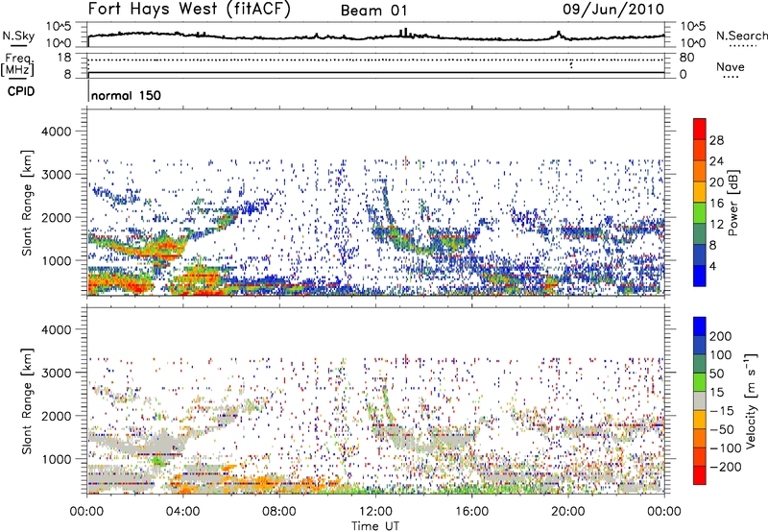The image size is (768, 532).
Task: Click the blue bottom segment of power colorbar
Action: [x=700, y=276]
